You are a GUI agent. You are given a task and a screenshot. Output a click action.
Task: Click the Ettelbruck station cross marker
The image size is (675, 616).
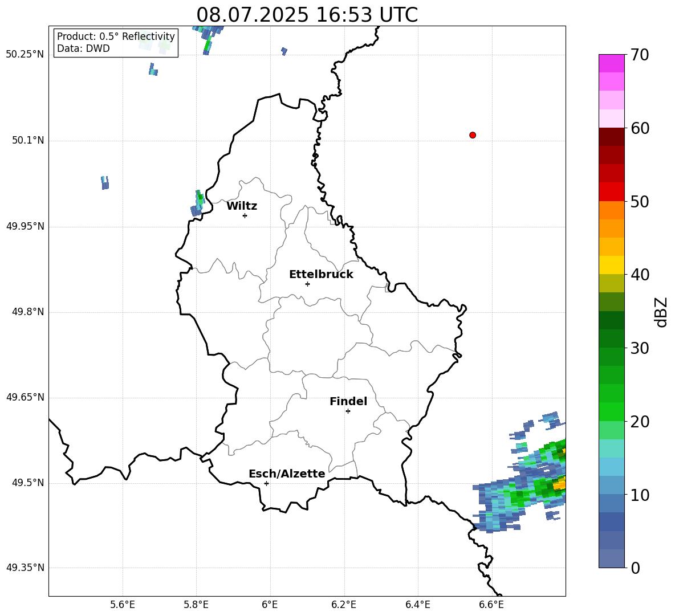[307, 284]
